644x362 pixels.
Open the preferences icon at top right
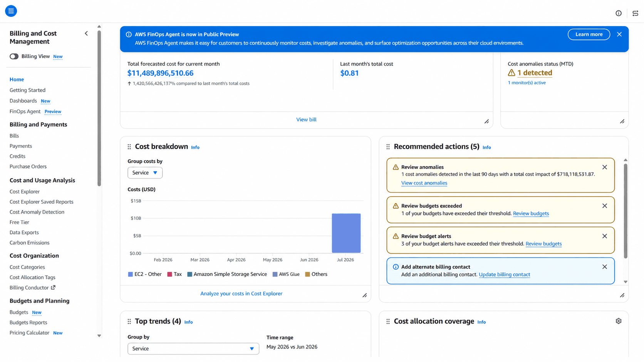click(636, 13)
